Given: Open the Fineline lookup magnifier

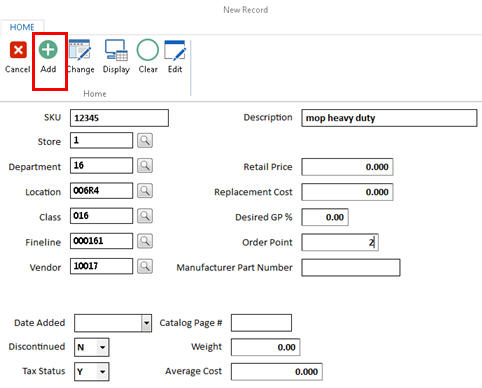Looking at the screenshot, I should pos(145,241).
